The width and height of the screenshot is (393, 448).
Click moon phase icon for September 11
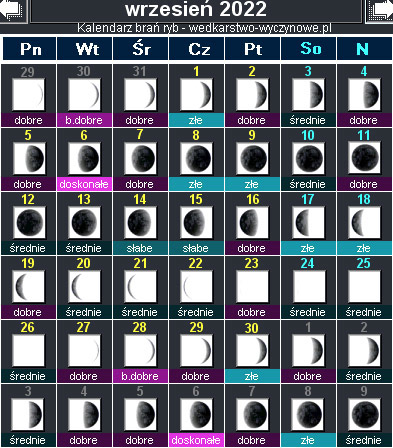pyautogui.click(x=364, y=159)
